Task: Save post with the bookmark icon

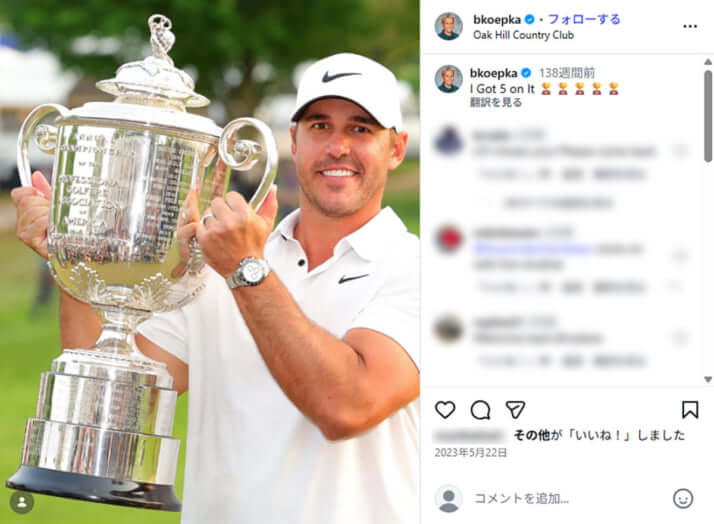Action: click(x=690, y=409)
